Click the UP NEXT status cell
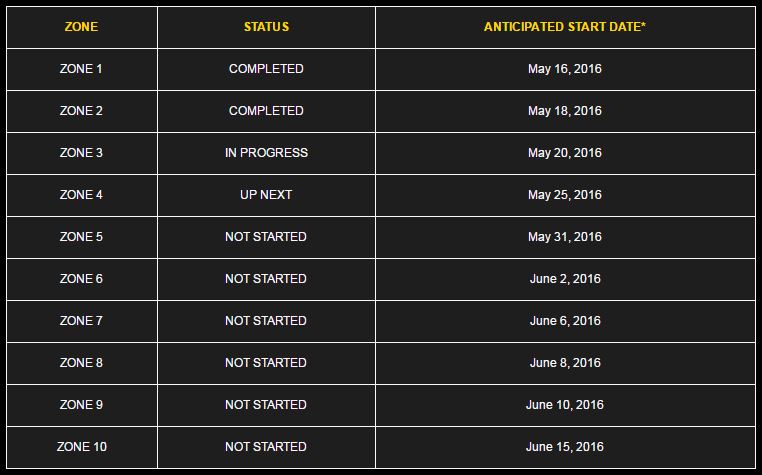The image size is (762, 475). (266, 195)
